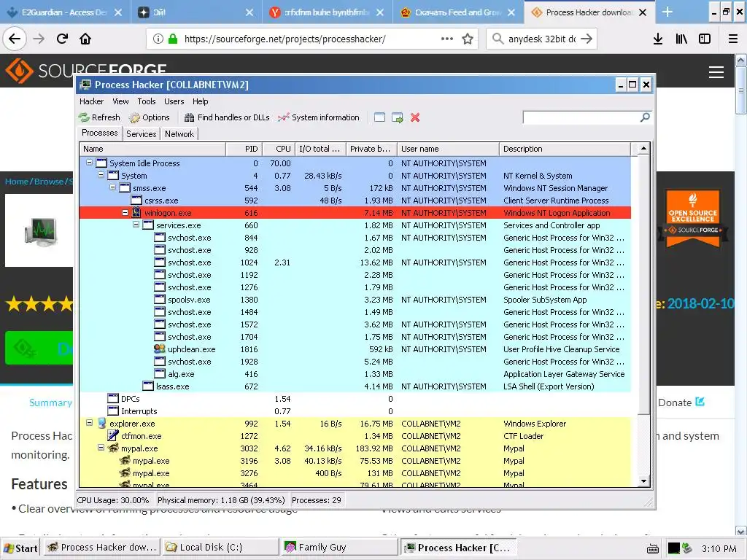The image size is (747, 560).
Task: Open the Hacker menu
Action: click(x=91, y=101)
